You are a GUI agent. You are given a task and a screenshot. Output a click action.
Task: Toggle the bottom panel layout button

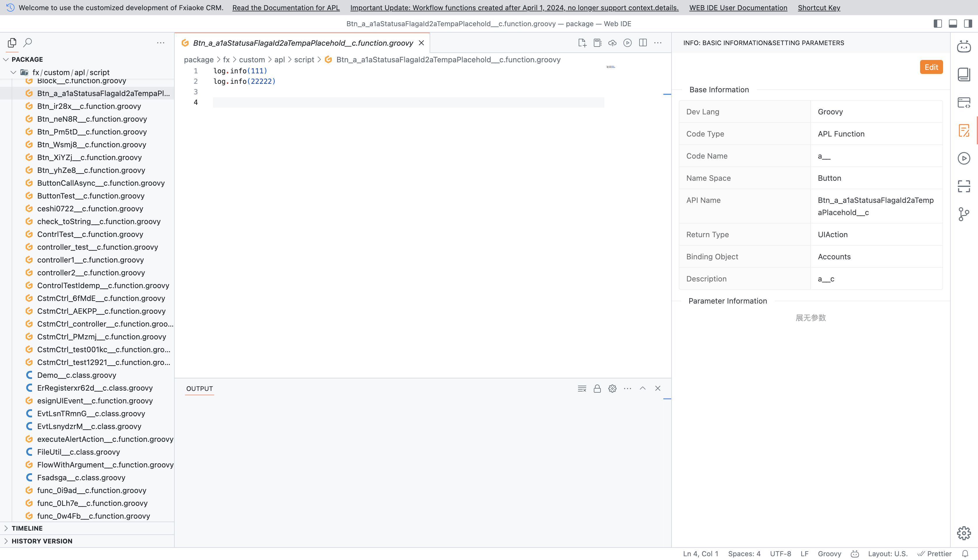(x=953, y=24)
